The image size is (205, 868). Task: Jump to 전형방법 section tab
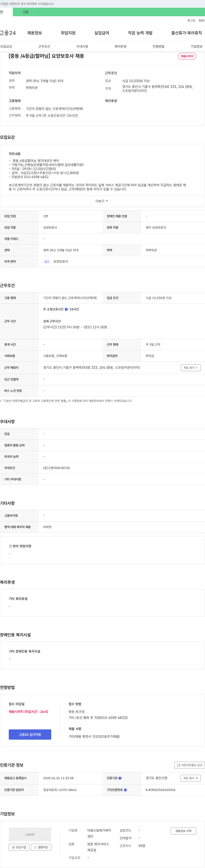point(158,46)
